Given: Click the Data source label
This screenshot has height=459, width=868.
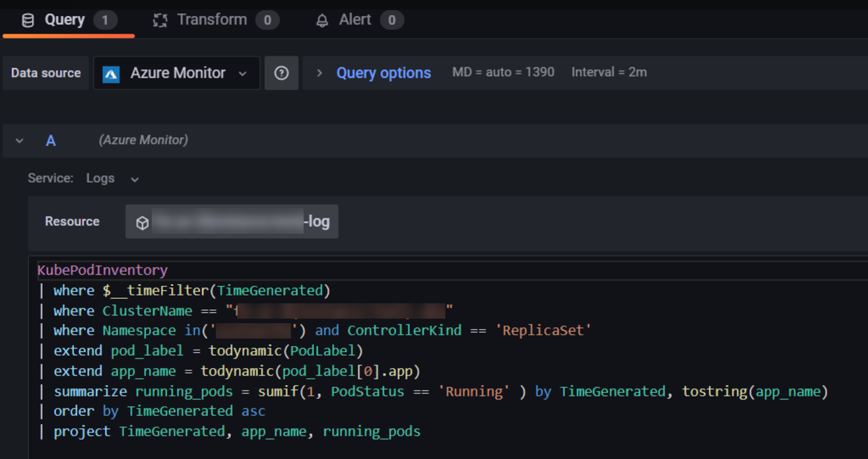Looking at the screenshot, I should (x=46, y=73).
